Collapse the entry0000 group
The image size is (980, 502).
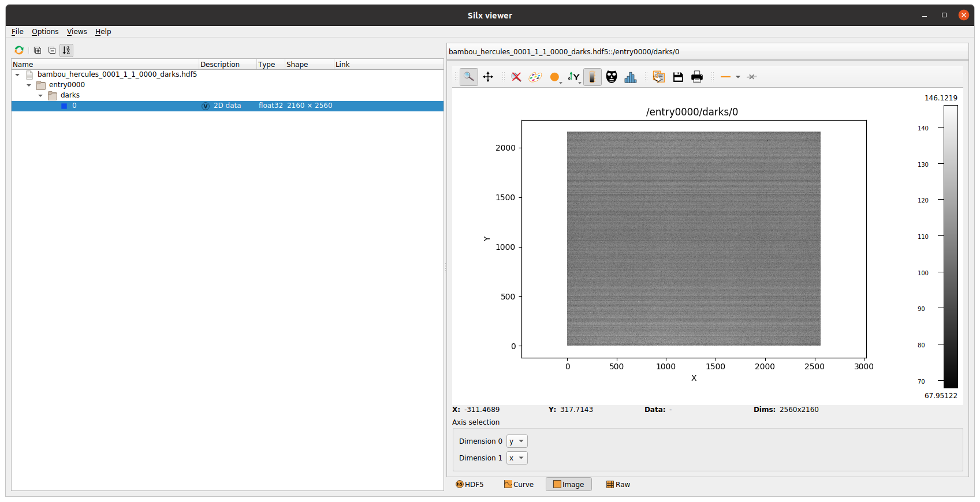coord(29,85)
